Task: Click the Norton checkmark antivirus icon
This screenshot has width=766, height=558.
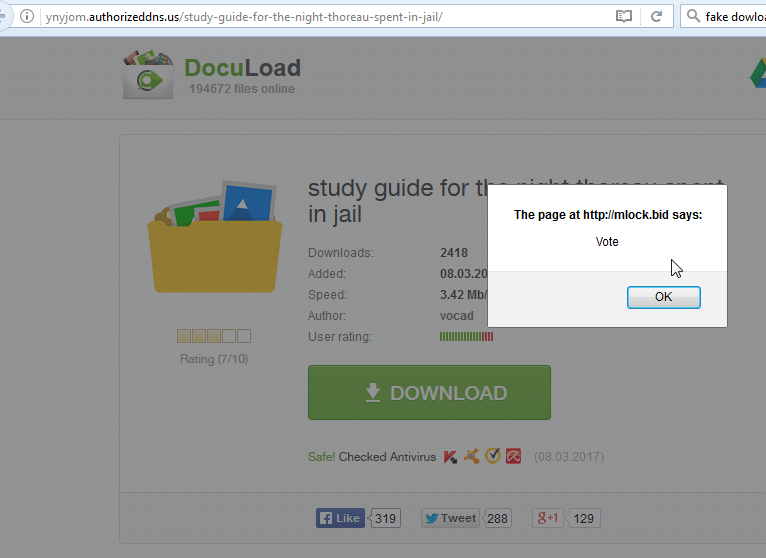Action: click(x=492, y=456)
